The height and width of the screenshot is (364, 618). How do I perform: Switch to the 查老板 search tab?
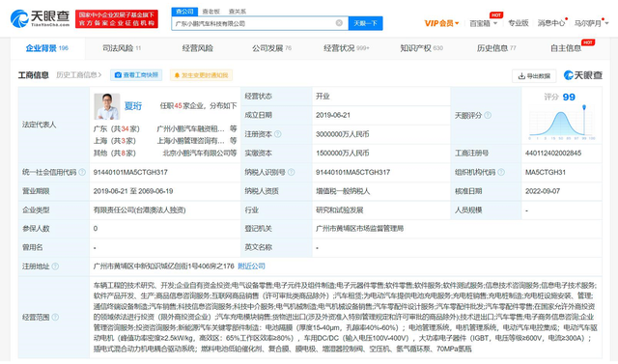[211, 12]
